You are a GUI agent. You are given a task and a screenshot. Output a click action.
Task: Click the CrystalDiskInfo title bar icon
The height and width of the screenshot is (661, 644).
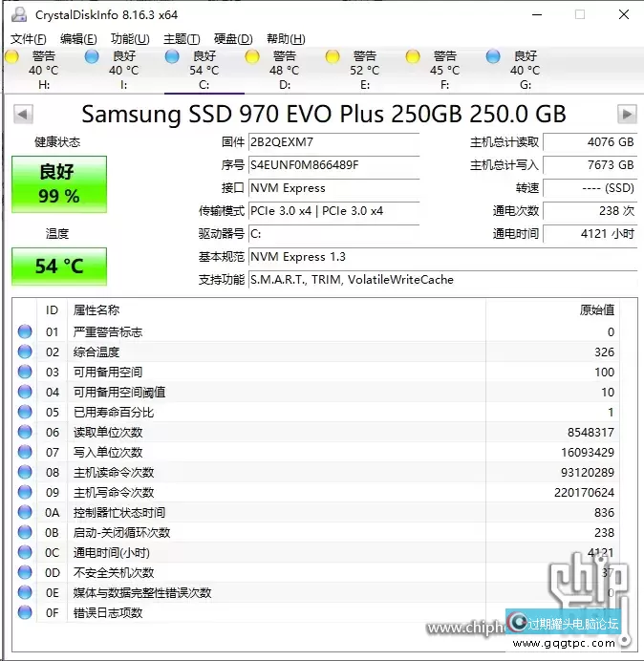tap(17, 15)
